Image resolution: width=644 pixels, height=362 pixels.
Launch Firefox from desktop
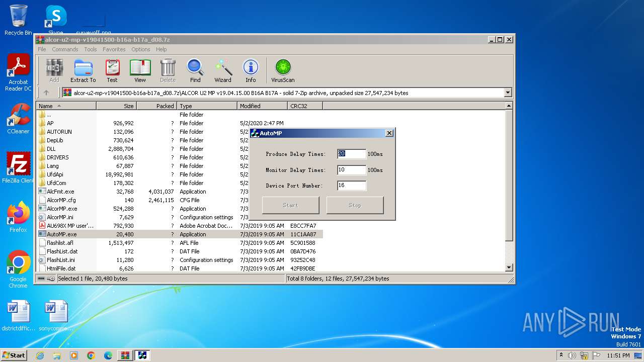tap(18, 217)
